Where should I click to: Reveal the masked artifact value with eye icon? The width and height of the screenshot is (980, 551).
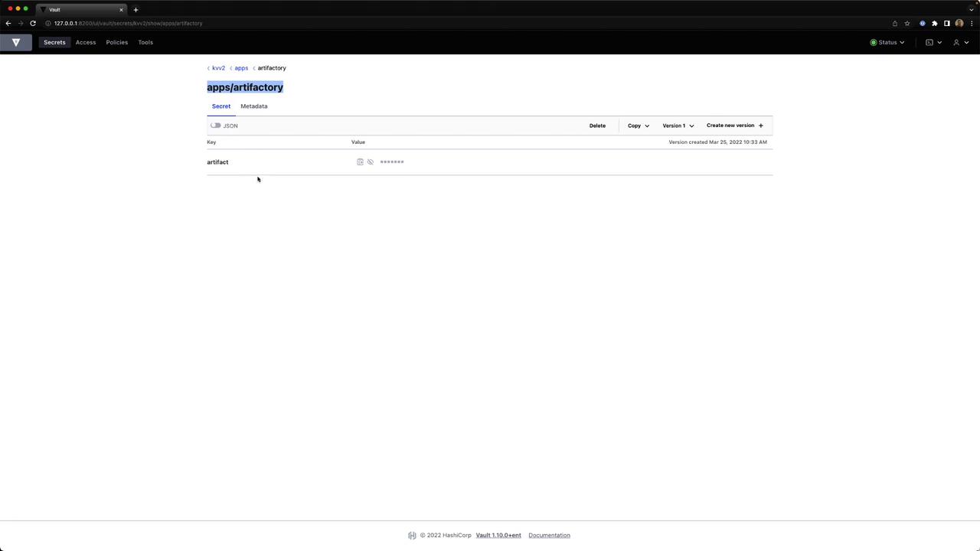371,162
